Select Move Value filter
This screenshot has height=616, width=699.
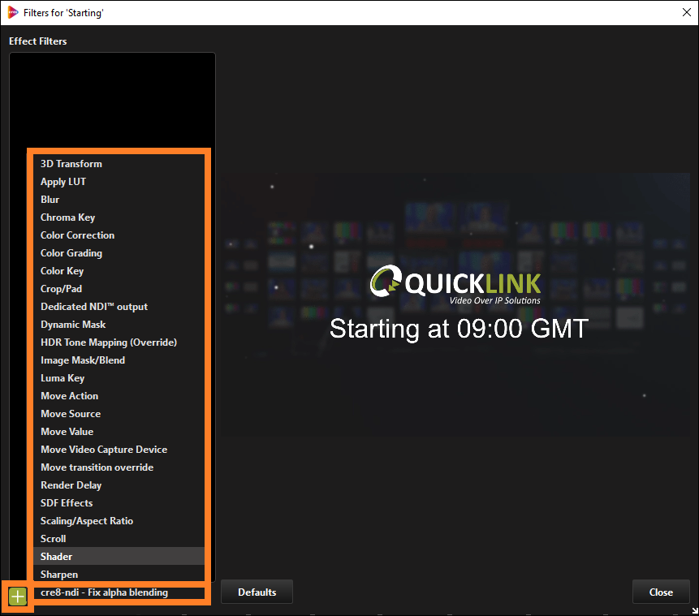119,431
